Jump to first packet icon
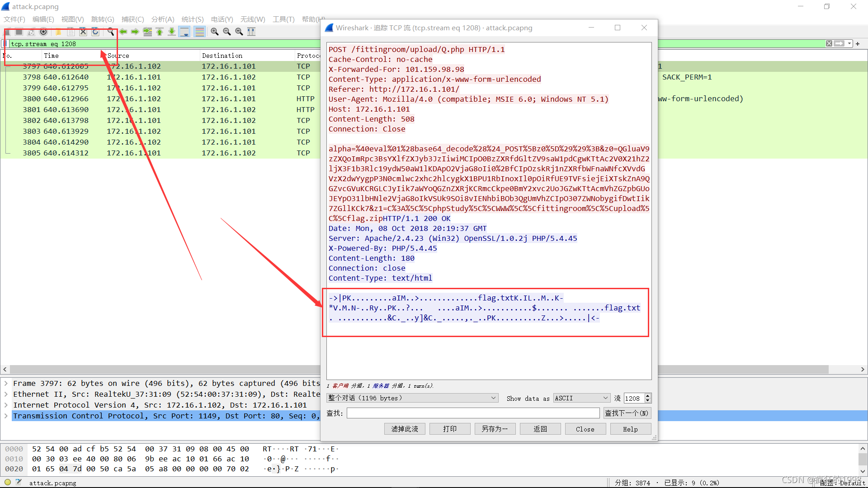 point(160,32)
